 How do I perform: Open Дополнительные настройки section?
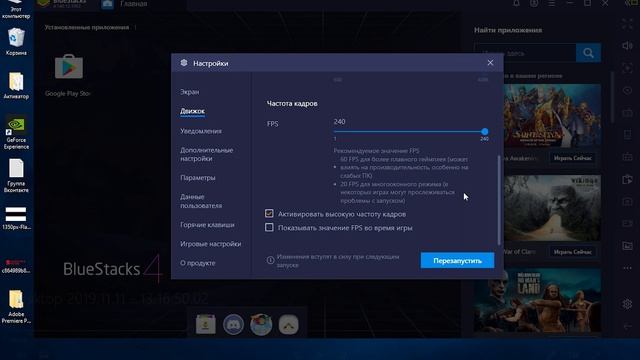pos(207,154)
